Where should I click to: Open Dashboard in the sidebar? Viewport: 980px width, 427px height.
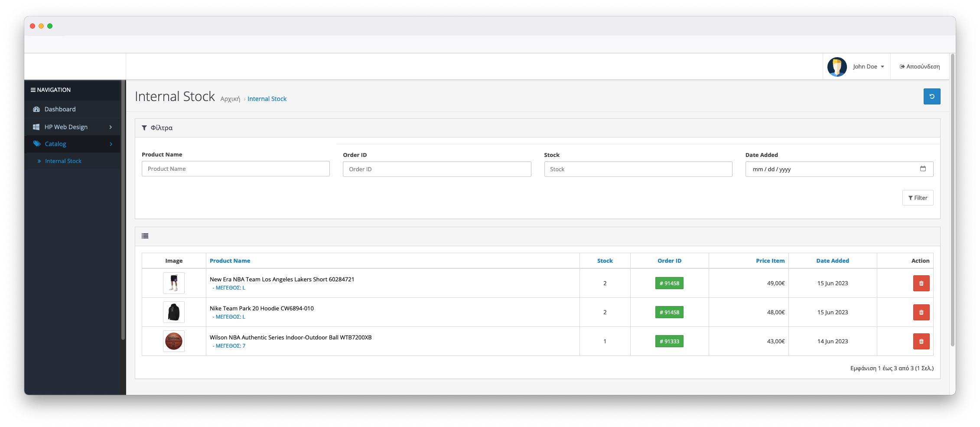click(60, 109)
